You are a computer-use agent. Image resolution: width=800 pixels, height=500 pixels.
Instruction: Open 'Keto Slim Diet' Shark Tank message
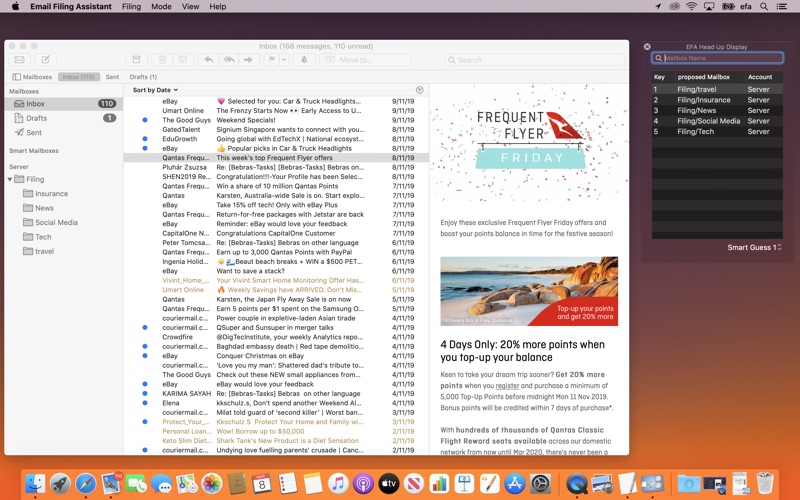pyautogui.click(x=276, y=440)
